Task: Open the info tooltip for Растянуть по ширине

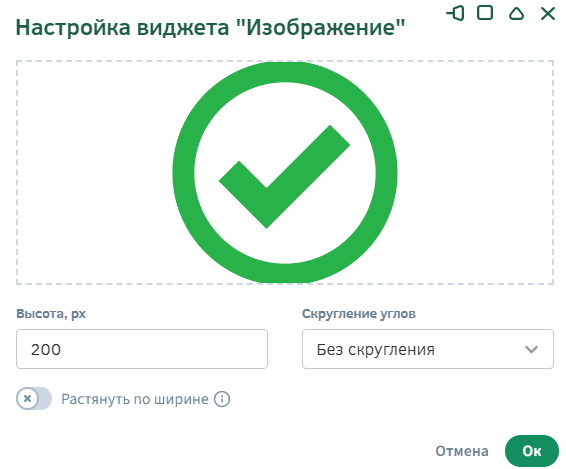Action: [222, 399]
